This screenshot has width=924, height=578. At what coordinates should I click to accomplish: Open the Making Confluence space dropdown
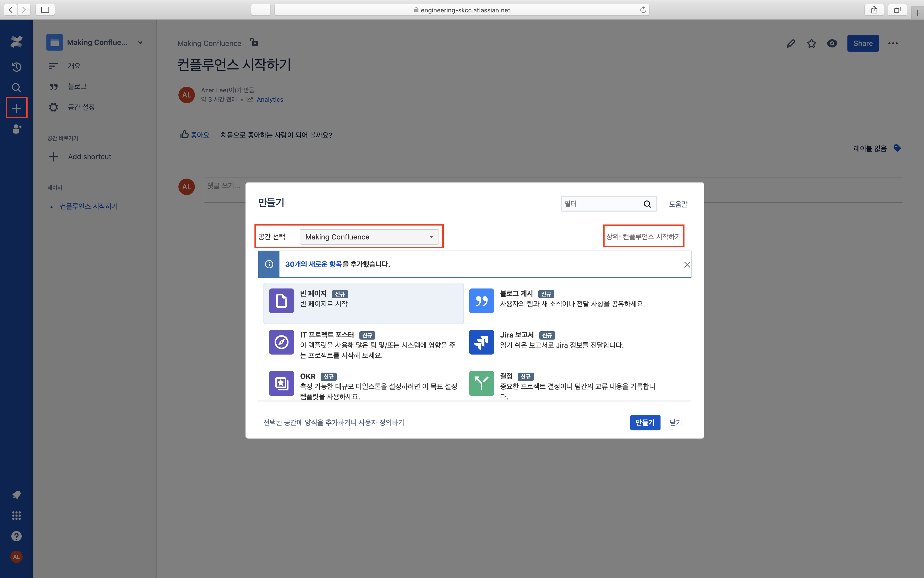(369, 237)
